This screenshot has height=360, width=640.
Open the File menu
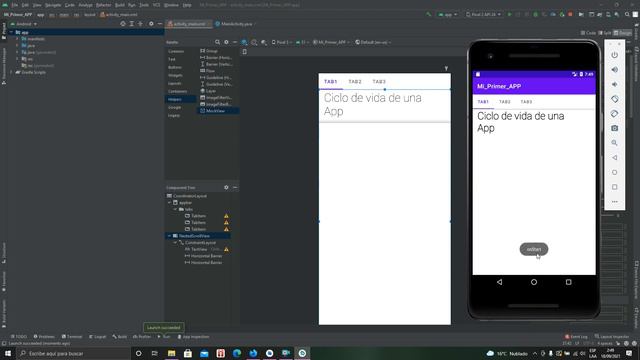coord(15,5)
